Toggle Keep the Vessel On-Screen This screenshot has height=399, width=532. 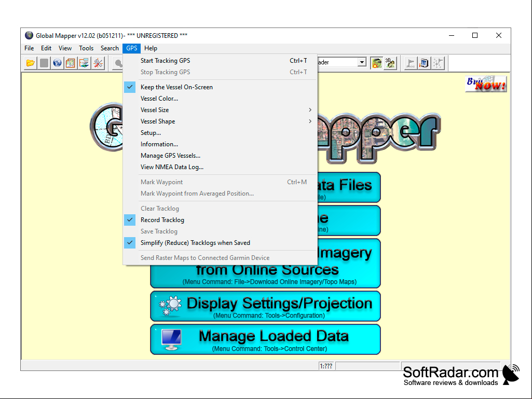pos(220,87)
